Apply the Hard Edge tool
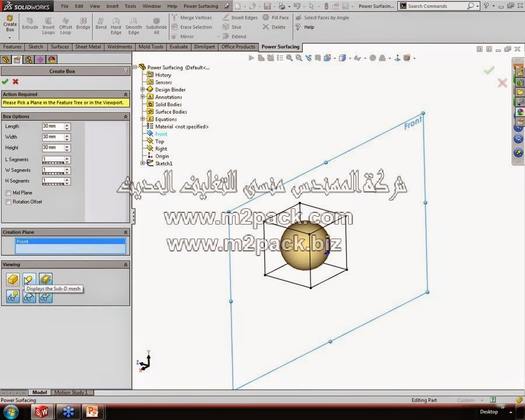The image size is (525, 420). coord(116,26)
